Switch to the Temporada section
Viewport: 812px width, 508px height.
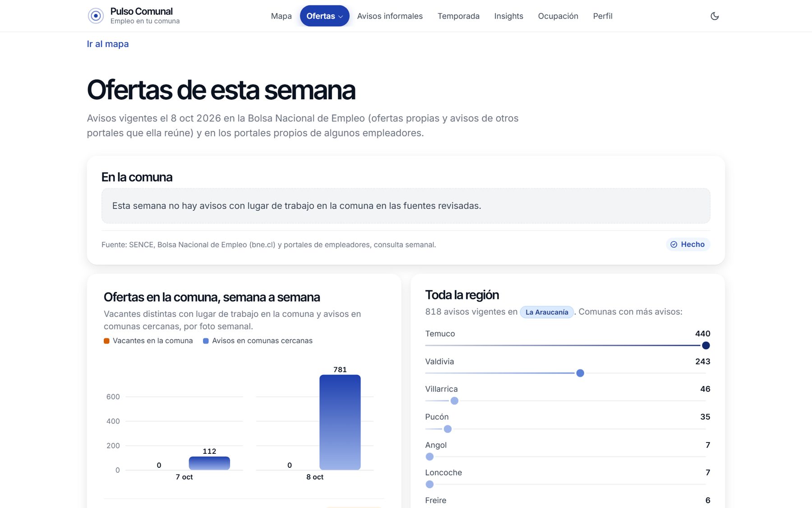click(458, 16)
